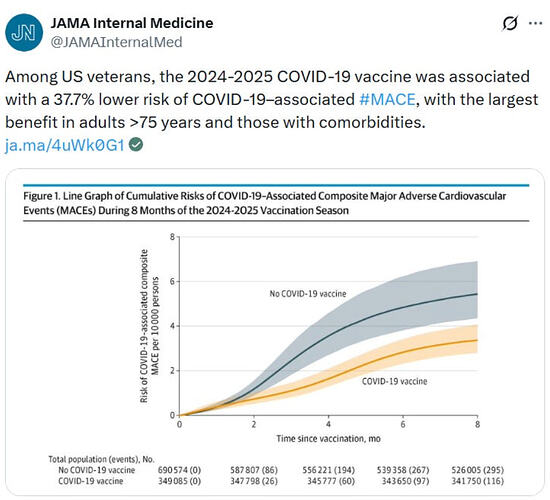Click the No COVID-19 vaccine curve label
Screen dimensions: 550x500
[x=308, y=294]
